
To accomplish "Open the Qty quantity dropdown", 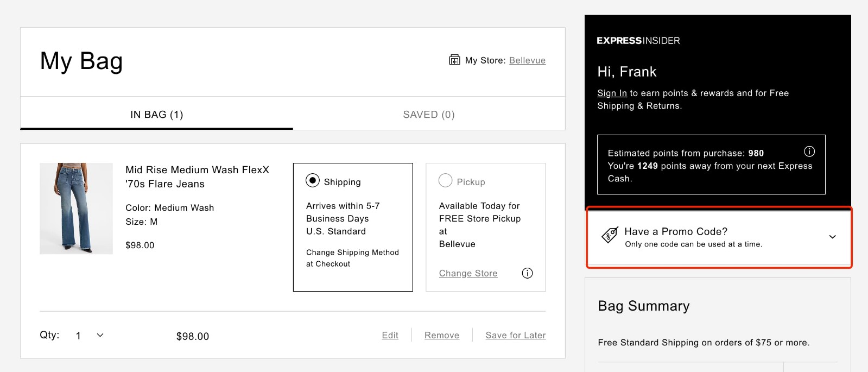I will 90,336.
